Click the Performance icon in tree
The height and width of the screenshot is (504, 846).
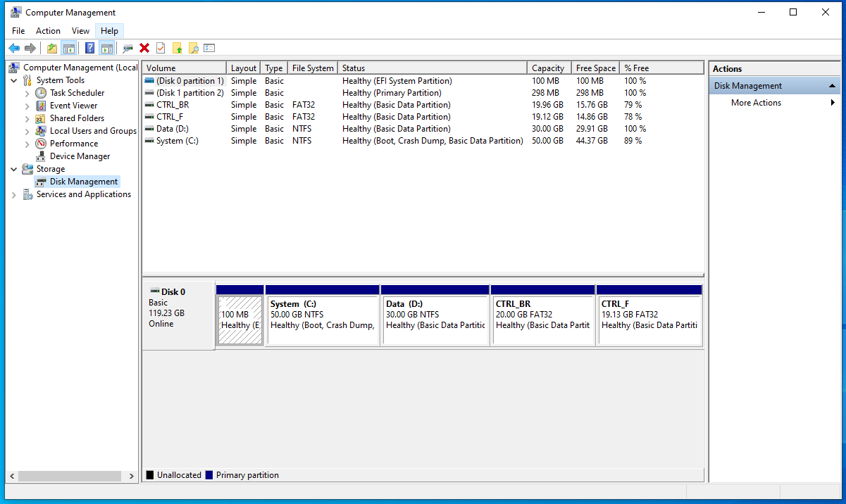(42, 144)
